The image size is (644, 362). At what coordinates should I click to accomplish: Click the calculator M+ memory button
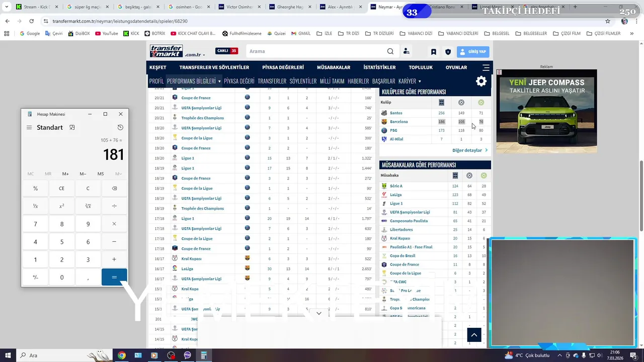[x=65, y=174]
